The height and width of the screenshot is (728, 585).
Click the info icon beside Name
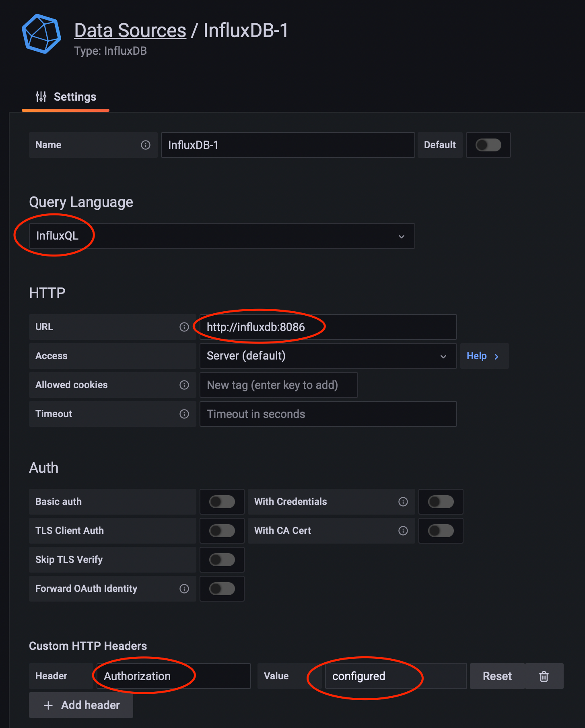[x=146, y=145]
